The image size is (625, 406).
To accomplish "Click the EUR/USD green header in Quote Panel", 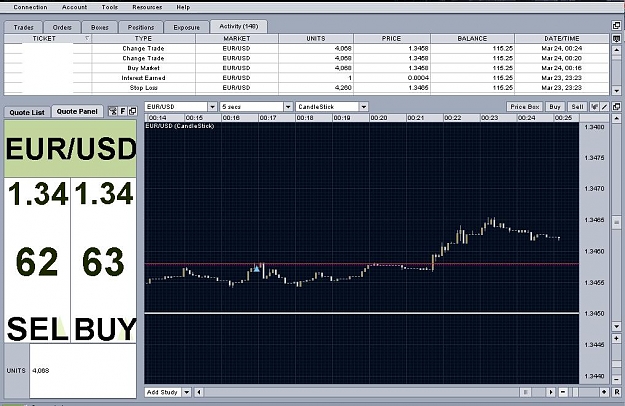I will point(70,149).
